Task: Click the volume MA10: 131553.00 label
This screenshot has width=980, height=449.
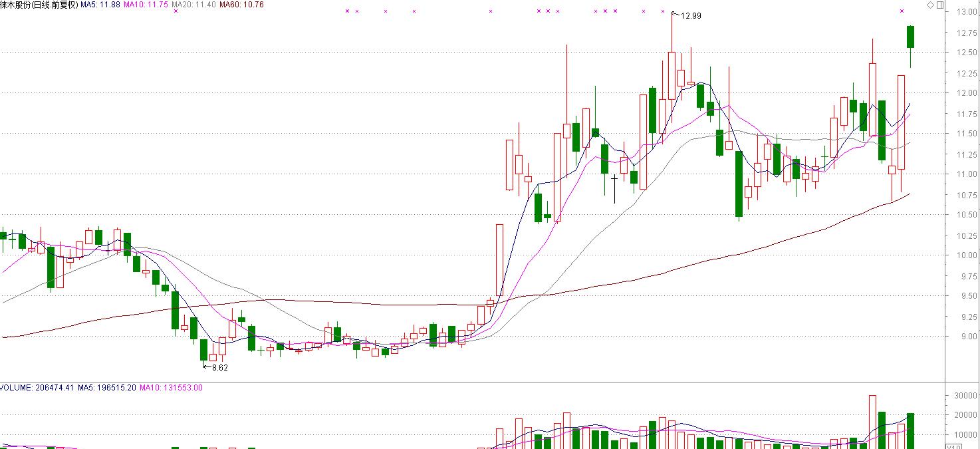Action: click(171, 388)
